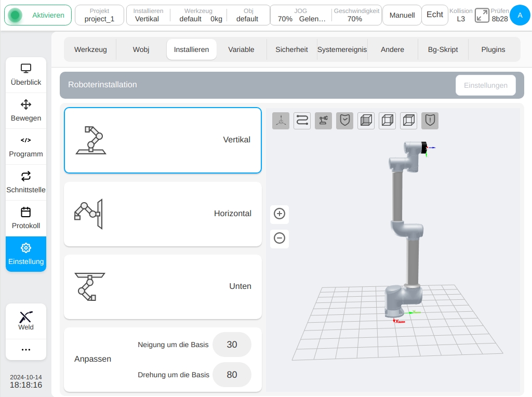
Task: Click the Roboterinstallation header text
Action: 102,85
